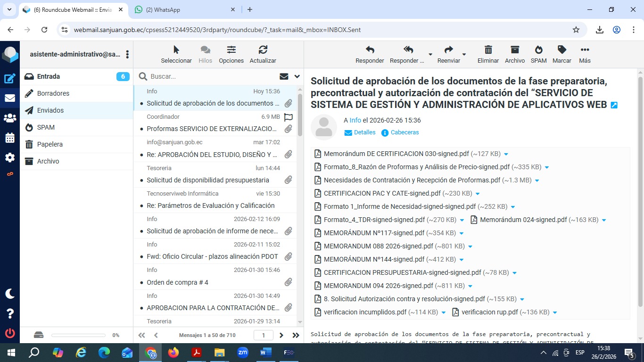Open the contacts icon in left sidebar
The height and width of the screenshot is (362, 644).
pos(10,118)
